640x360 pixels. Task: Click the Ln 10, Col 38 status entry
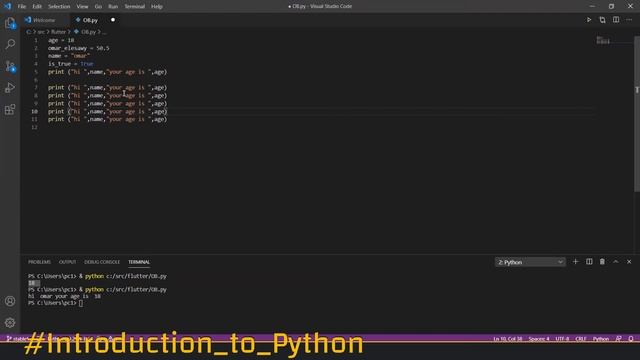(x=508, y=339)
